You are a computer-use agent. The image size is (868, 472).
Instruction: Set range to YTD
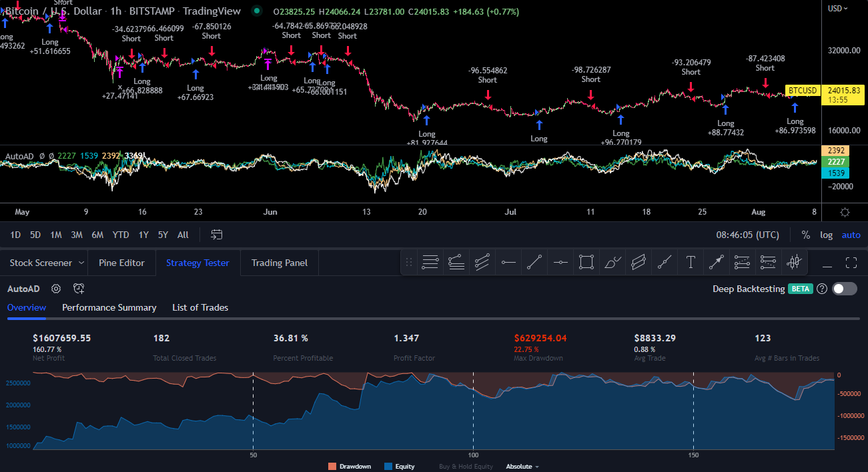tap(121, 235)
